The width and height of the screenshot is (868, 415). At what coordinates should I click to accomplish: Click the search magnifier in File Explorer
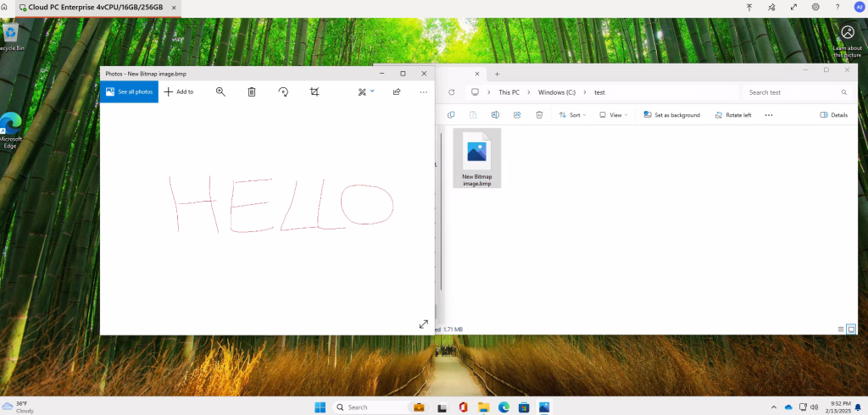click(844, 92)
